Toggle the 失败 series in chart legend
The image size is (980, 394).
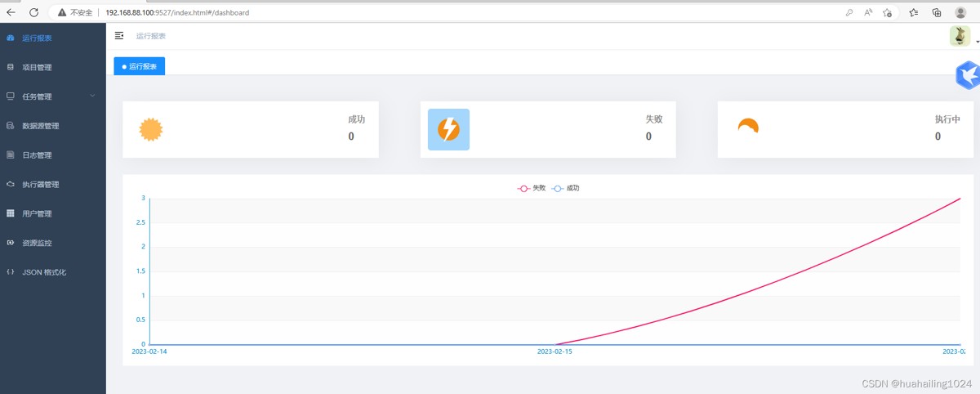pyautogui.click(x=532, y=188)
